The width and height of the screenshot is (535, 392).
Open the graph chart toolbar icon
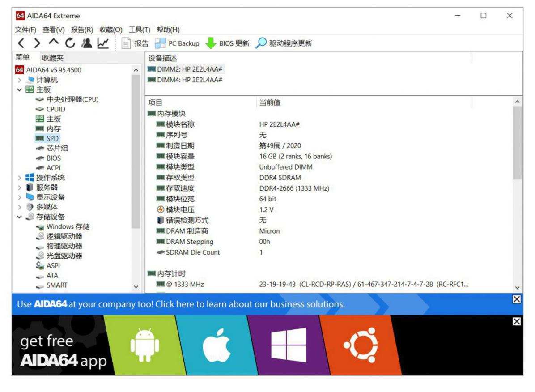point(102,43)
